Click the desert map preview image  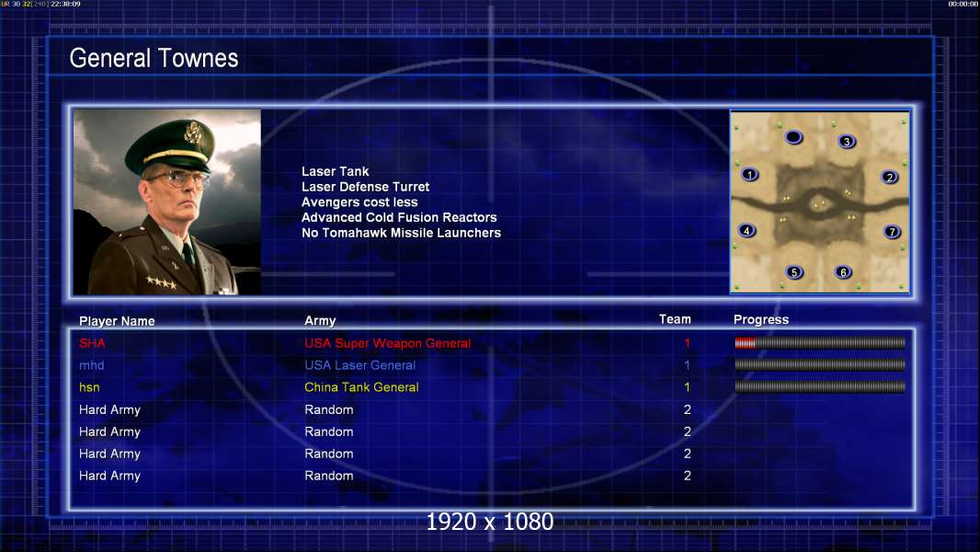click(x=820, y=201)
